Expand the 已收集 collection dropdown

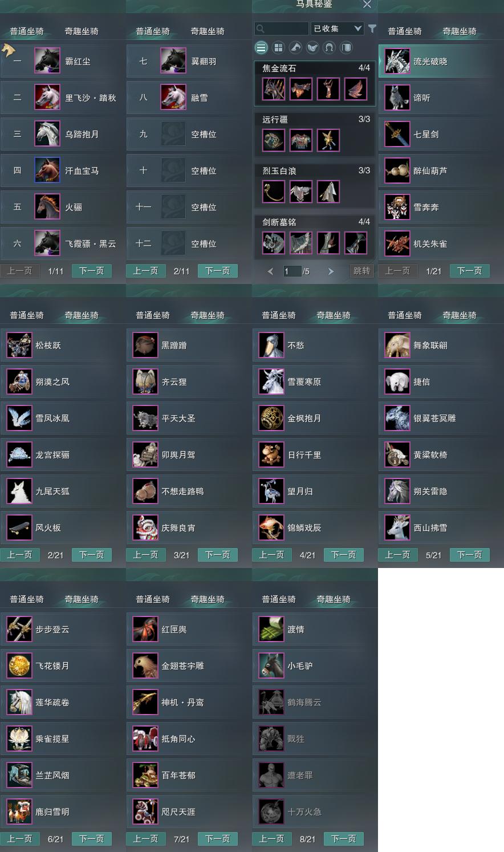(x=338, y=28)
